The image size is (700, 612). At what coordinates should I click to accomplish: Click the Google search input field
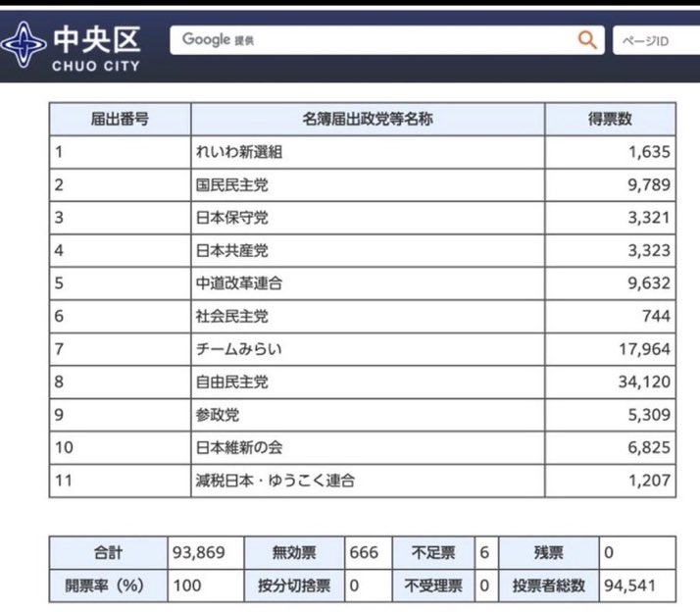click(373, 40)
